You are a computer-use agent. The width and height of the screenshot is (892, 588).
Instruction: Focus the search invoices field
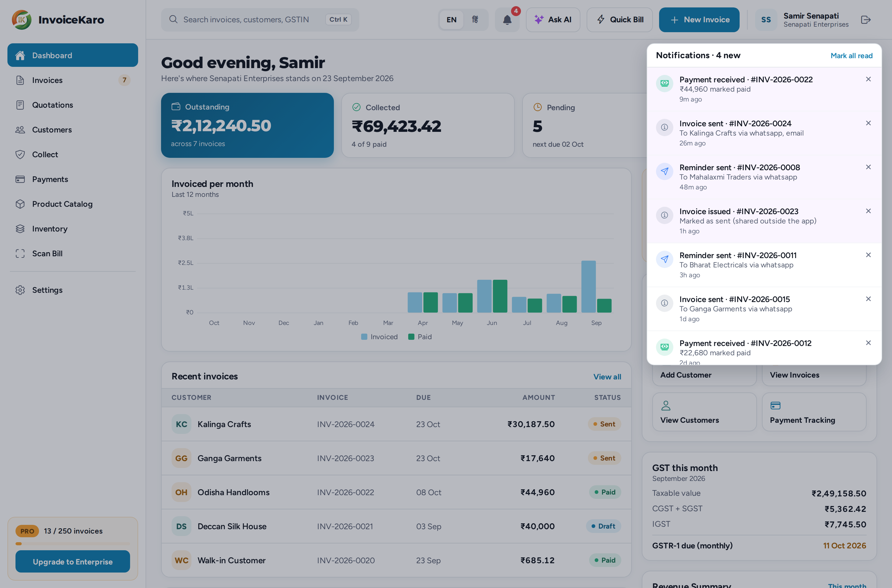[x=260, y=19]
